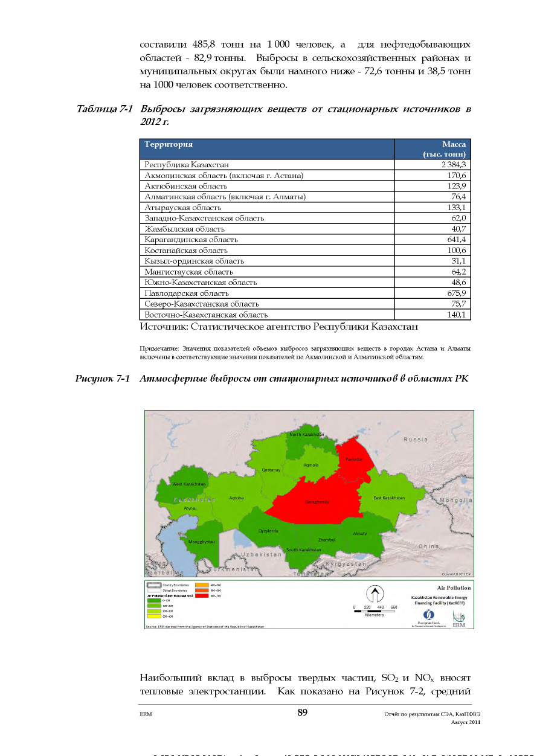
Task: Click the 'Кызыл-ординская область' row
Action: (x=305, y=261)
